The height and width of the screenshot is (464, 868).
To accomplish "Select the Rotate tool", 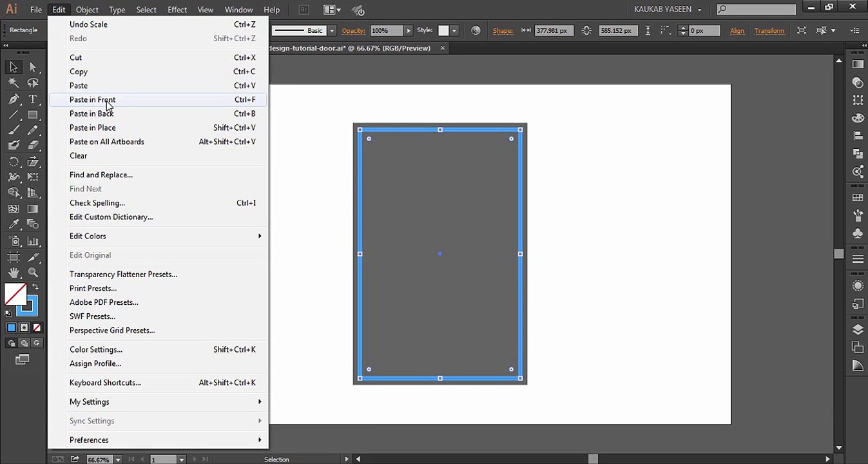I will pyautogui.click(x=14, y=162).
